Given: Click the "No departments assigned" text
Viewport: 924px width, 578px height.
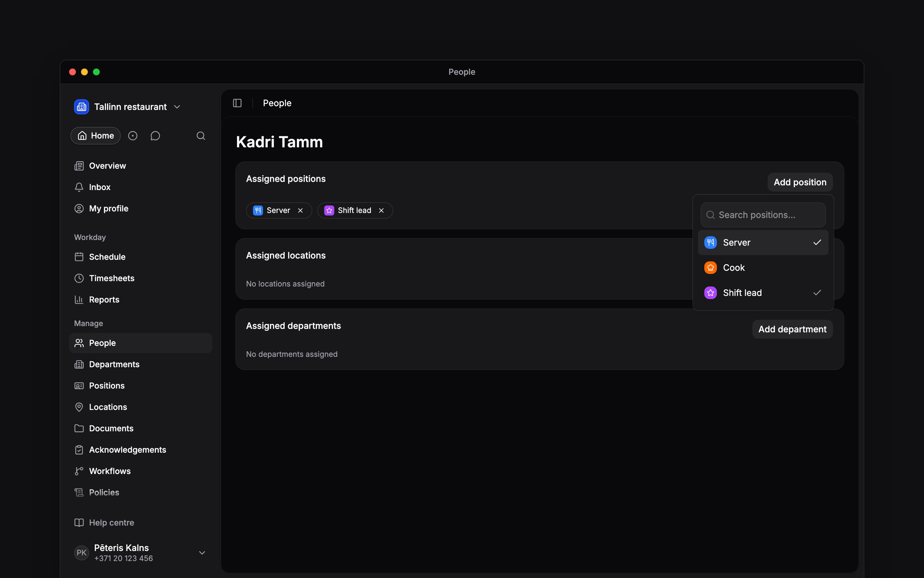Looking at the screenshot, I should pos(292,354).
